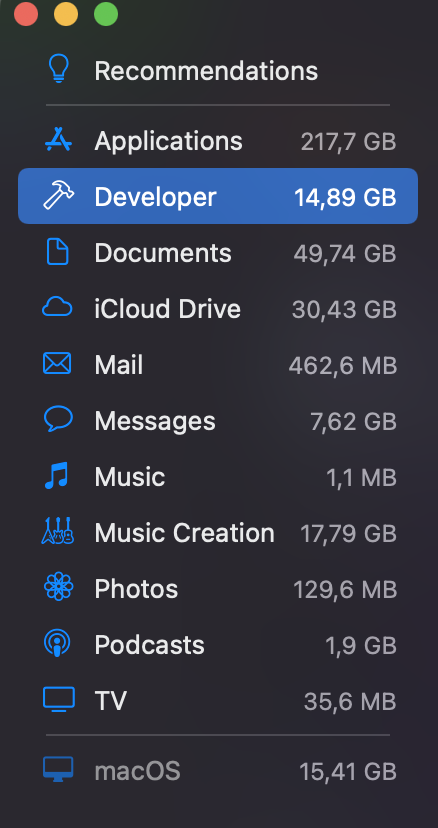438x828 pixels.
Task: Click the Recommendations lightbulb icon
Action: click(58, 69)
